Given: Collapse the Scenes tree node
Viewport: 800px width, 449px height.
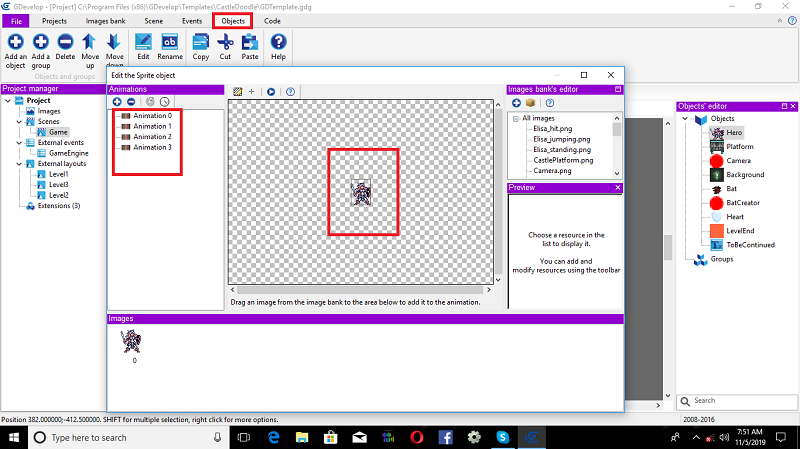Looking at the screenshot, I should 19,121.
